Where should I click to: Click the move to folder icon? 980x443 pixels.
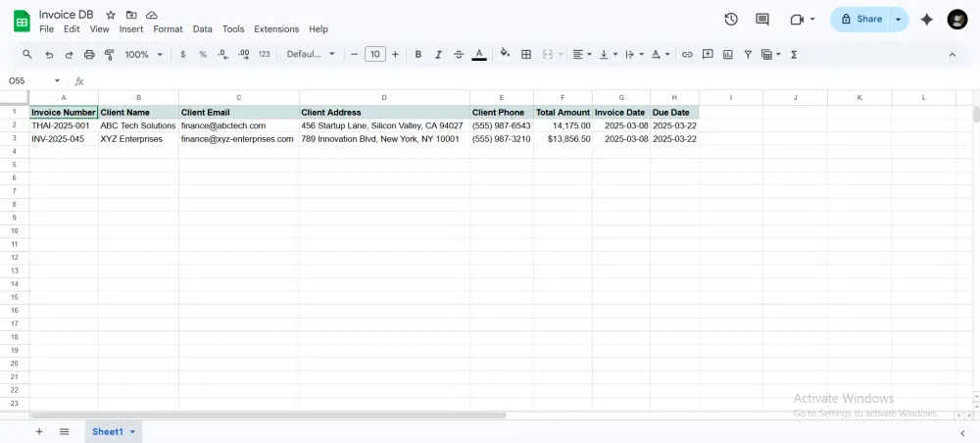coord(130,15)
